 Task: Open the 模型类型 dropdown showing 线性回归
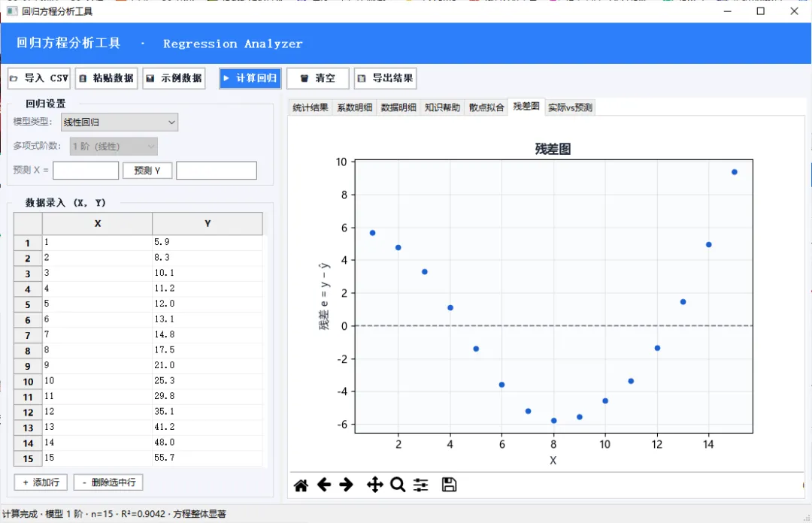[120, 122]
